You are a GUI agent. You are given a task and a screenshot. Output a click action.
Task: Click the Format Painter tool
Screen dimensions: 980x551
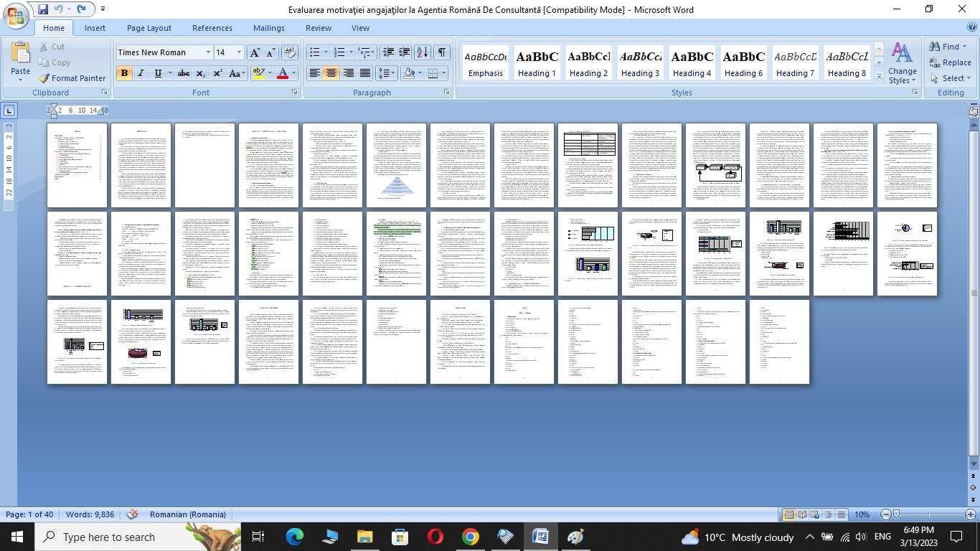[72, 78]
